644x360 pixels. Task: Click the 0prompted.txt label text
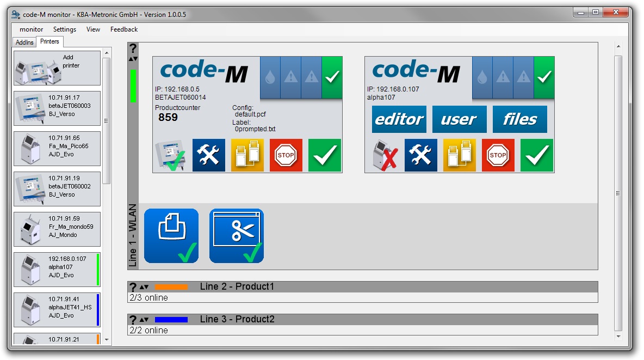pos(255,129)
